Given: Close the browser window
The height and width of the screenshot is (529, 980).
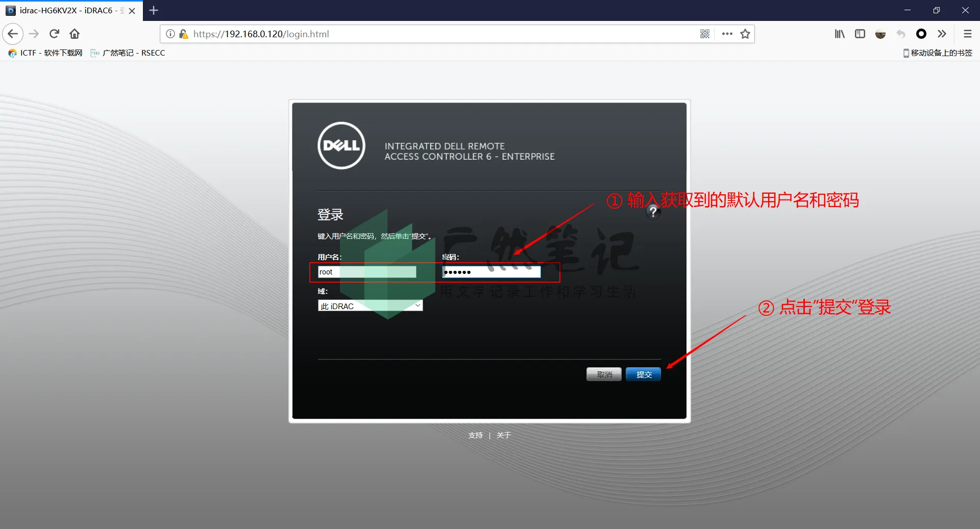Looking at the screenshot, I should [965, 10].
